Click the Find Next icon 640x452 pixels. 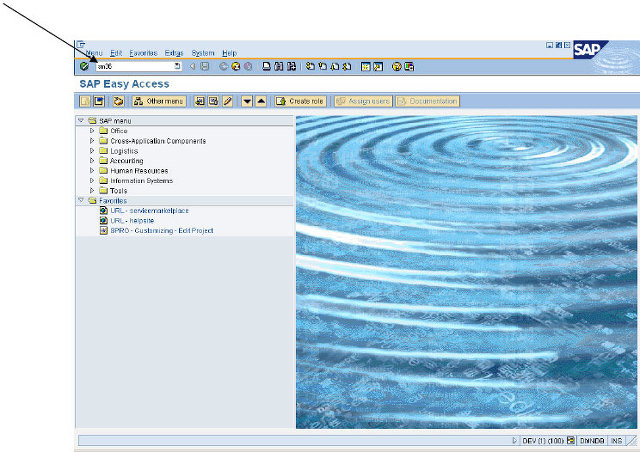(x=291, y=66)
